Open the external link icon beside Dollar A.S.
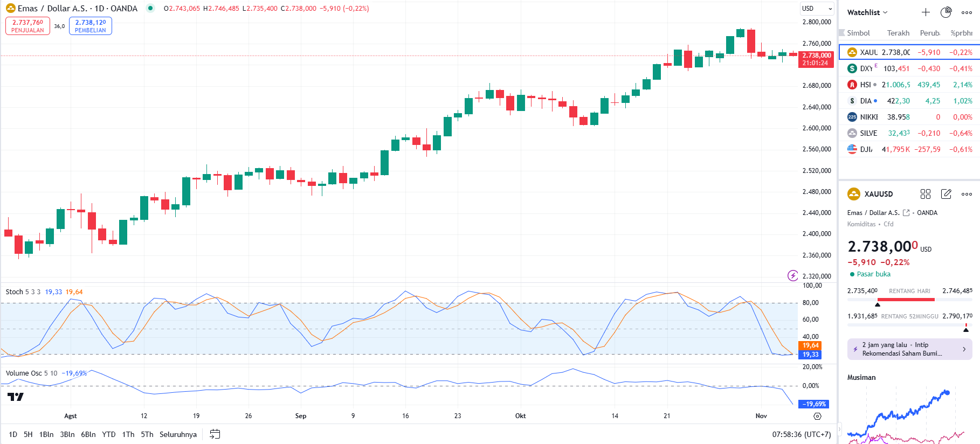980x444 pixels. [x=906, y=213]
